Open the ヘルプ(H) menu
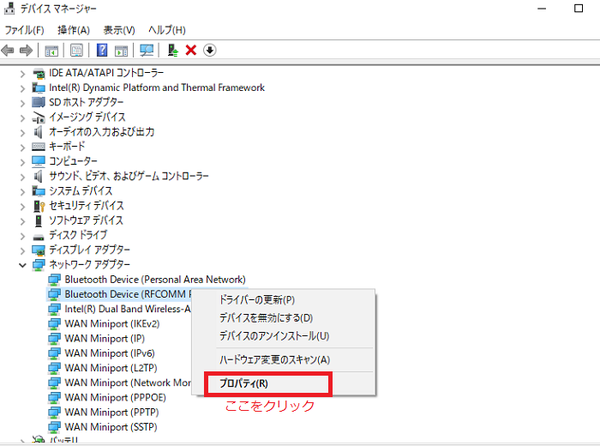 [167, 30]
